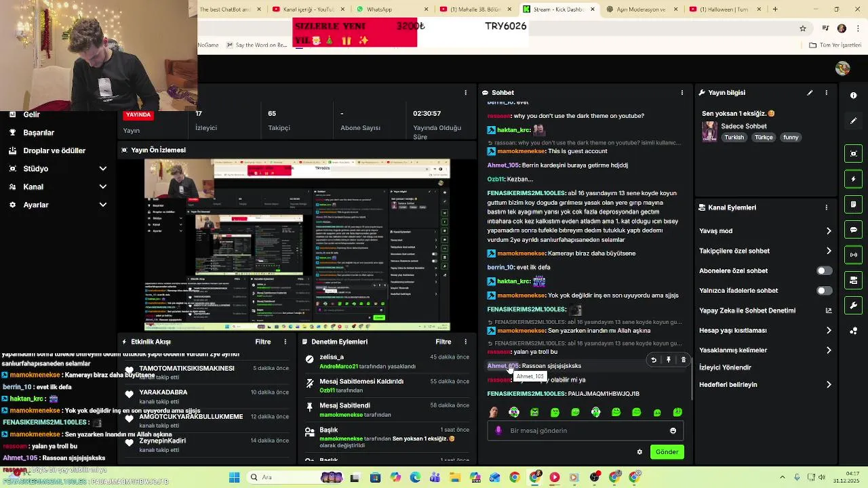Click the reply arrow on the hovered chat message
The width and height of the screenshot is (868, 488).
pyautogui.click(x=654, y=360)
